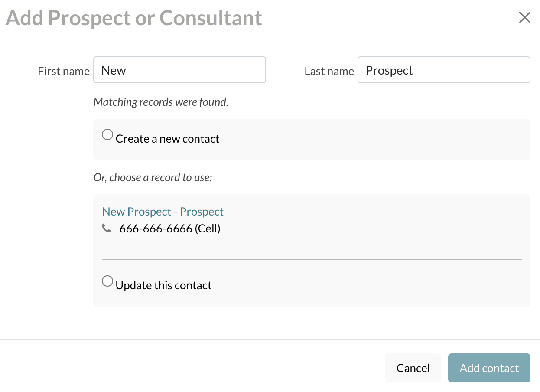Click the (Cell) phone type label
This screenshot has width=540, height=392.
[x=208, y=229]
